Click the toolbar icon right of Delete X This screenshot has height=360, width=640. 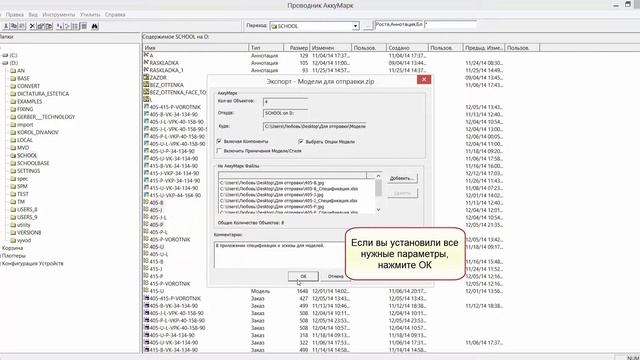tap(41, 26)
